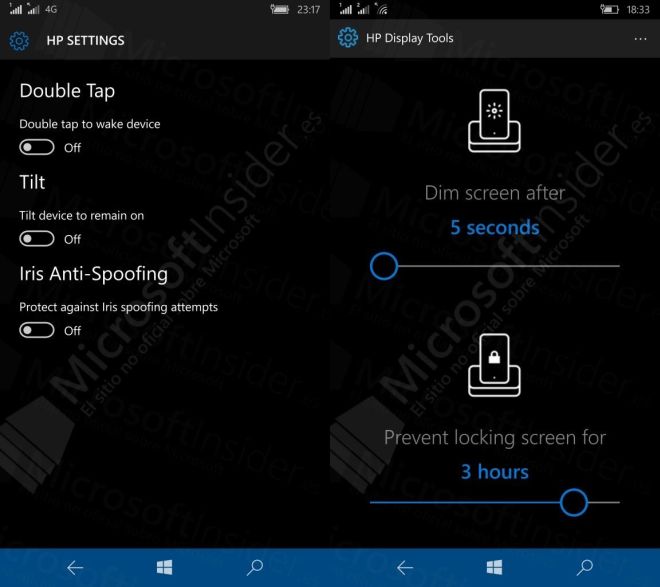Viewport: 660px width, 587px height.
Task: Click the HP SETTINGS header title
Action: 85,40
